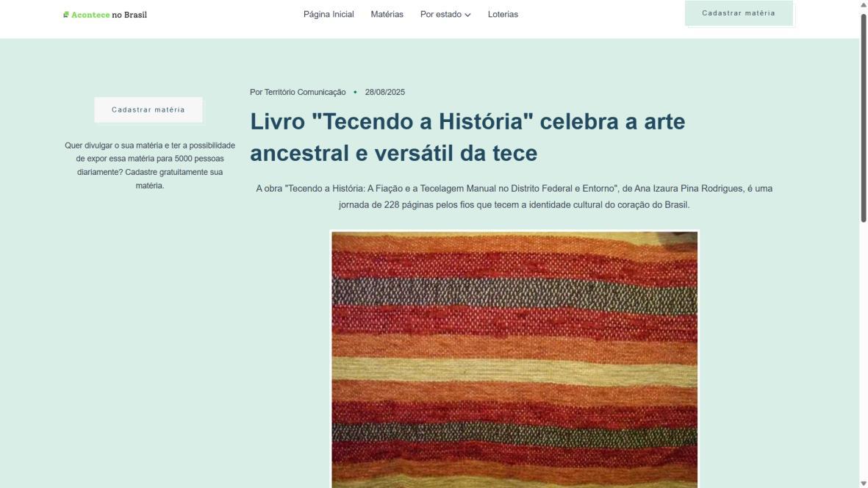This screenshot has height=488, width=868.
Task: Click the Cadastrar matéria button in the header
Action: point(739,13)
